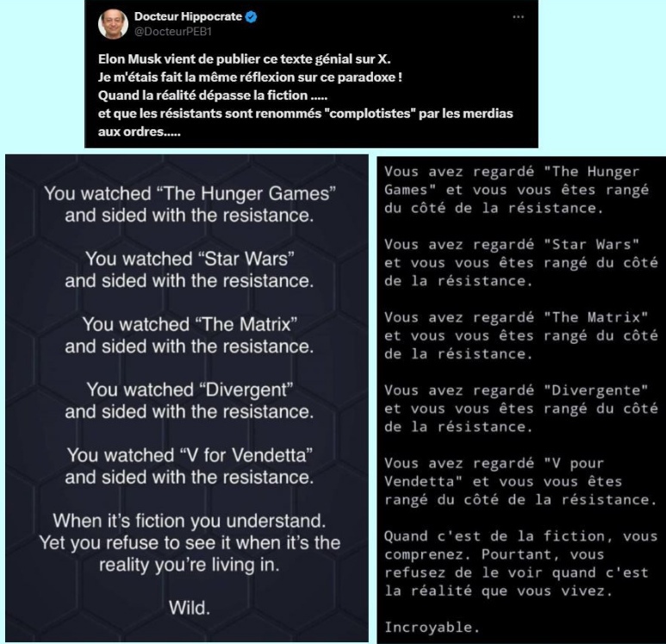
Task: Click the French "Star Wars" paragraph
Action: pos(521,263)
